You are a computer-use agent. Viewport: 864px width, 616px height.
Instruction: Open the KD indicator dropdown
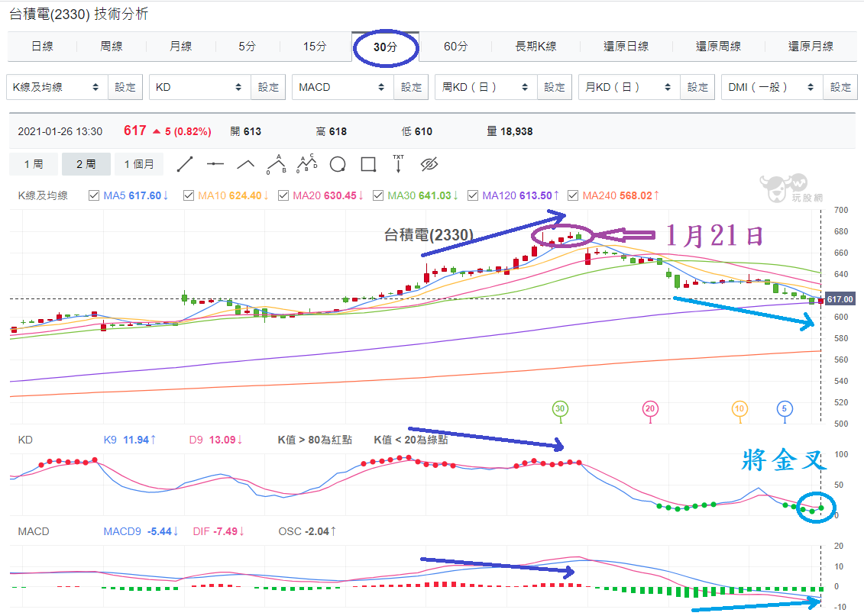pyautogui.click(x=200, y=87)
